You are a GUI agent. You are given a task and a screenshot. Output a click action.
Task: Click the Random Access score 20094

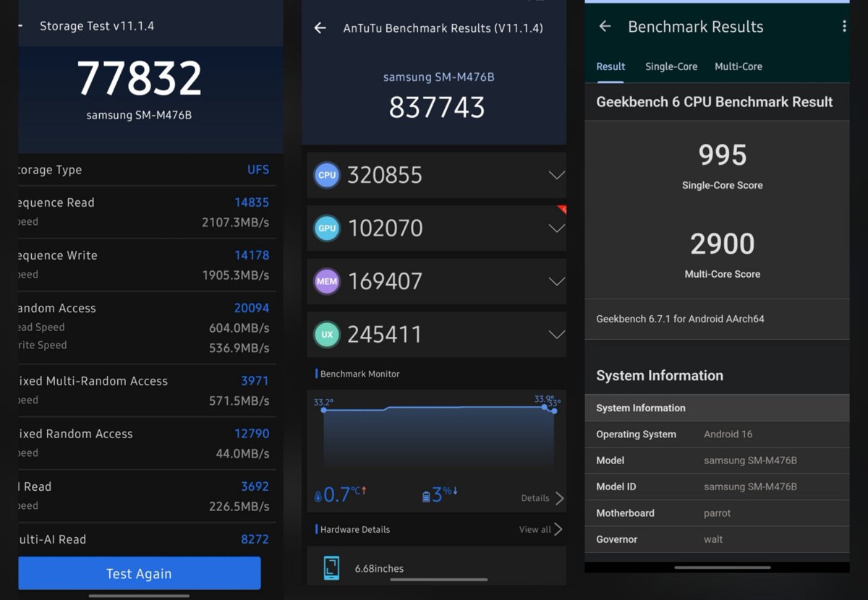pyautogui.click(x=252, y=308)
